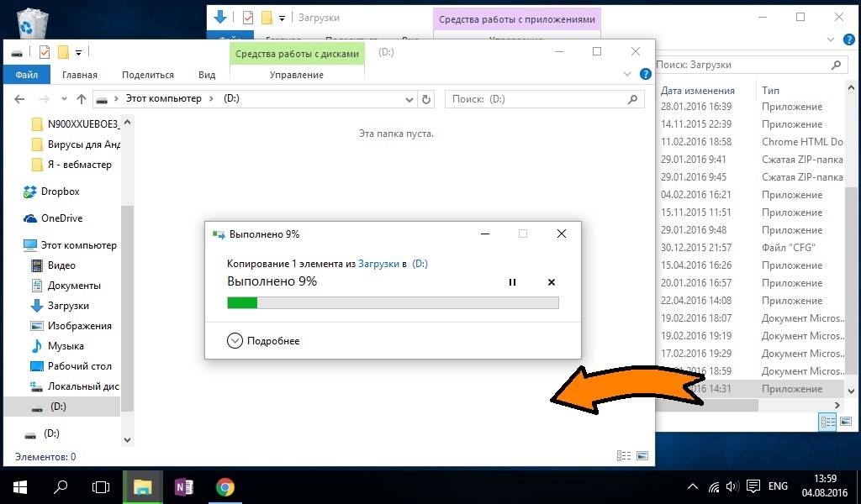Pause the file copy operation

pyautogui.click(x=512, y=282)
